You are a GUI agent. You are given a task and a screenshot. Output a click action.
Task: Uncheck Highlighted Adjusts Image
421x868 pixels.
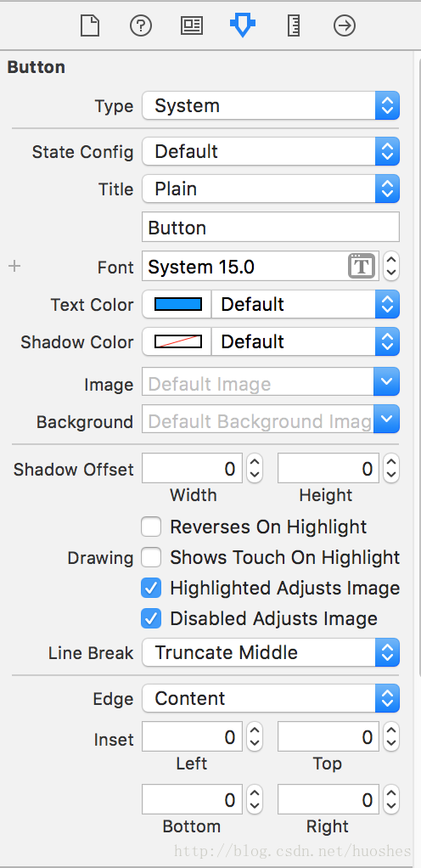(151, 588)
